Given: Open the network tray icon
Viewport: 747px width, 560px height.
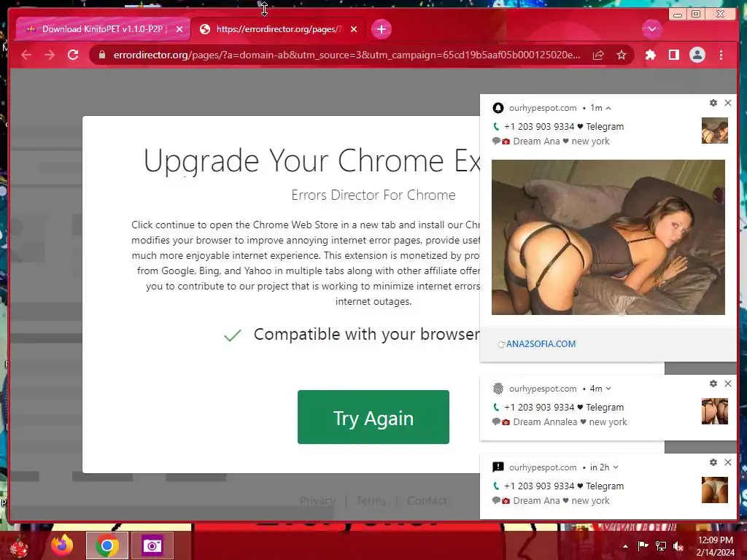Looking at the screenshot, I should pyautogui.click(x=661, y=546).
